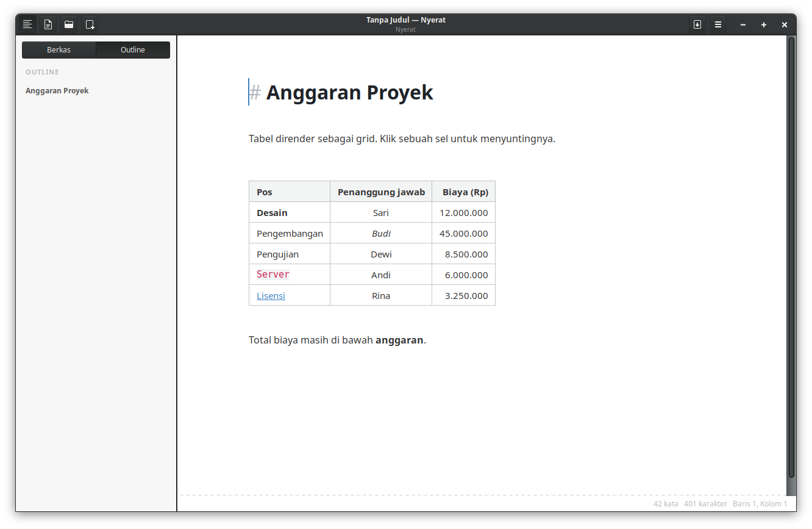Select the Dewi table cell

click(x=381, y=254)
